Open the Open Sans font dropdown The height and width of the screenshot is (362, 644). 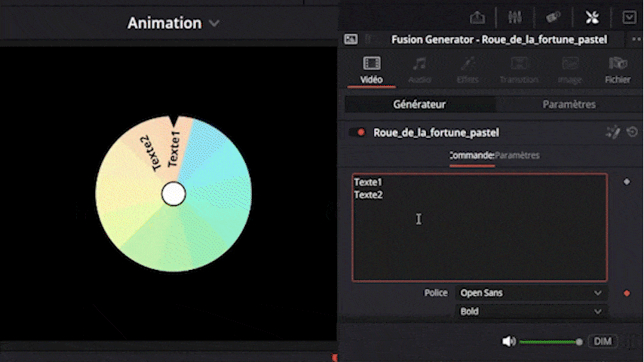[x=531, y=293]
